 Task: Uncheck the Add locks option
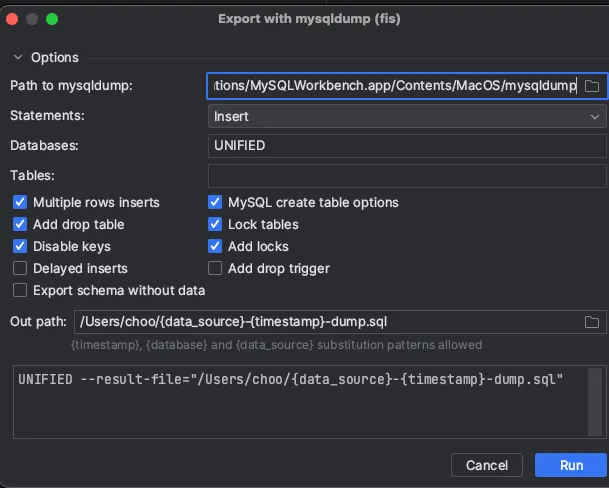tap(215, 246)
